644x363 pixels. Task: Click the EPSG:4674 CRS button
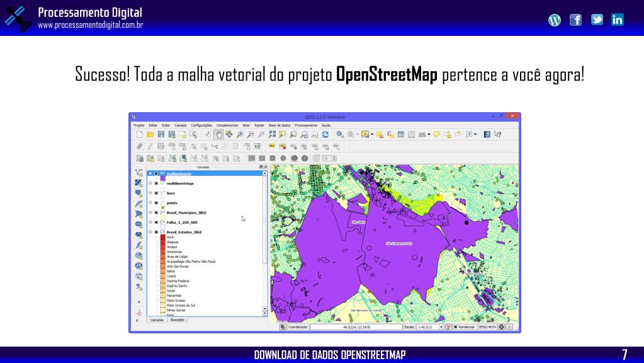coord(487,327)
